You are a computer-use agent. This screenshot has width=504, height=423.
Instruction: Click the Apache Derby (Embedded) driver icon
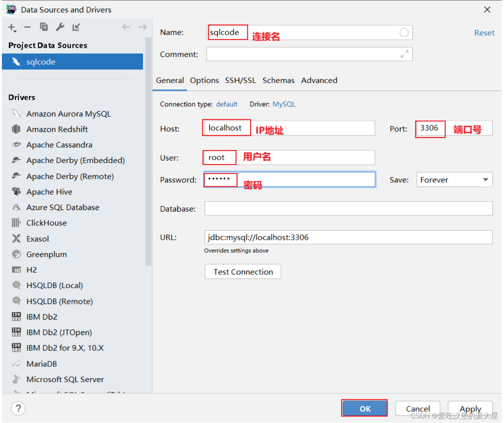click(x=16, y=160)
